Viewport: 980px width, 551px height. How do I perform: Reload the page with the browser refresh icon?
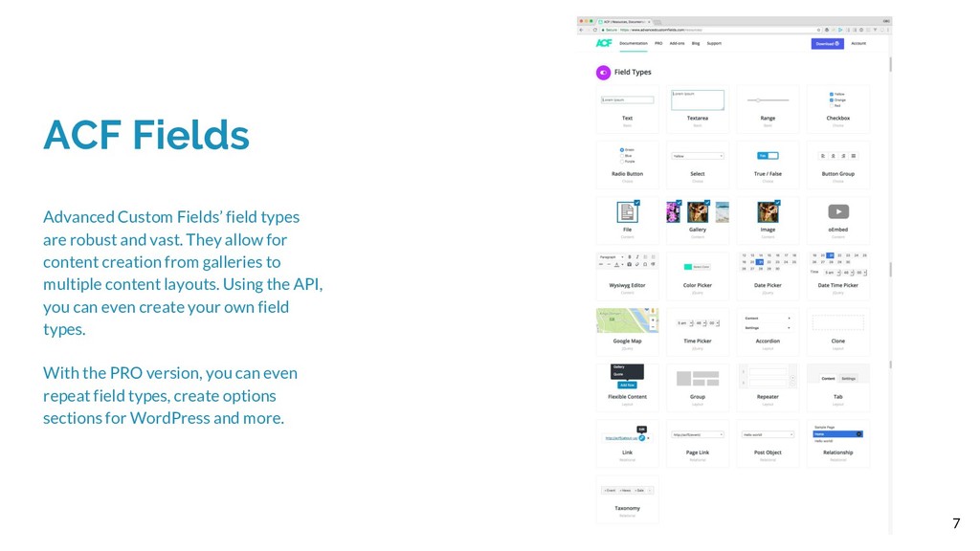[595, 30]
